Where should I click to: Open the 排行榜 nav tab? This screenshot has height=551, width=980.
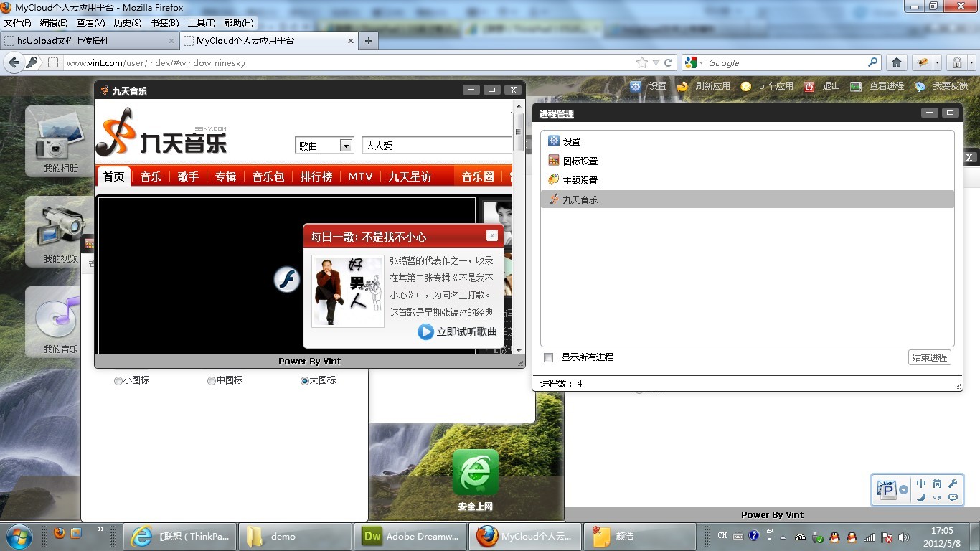tap(316, 176)
